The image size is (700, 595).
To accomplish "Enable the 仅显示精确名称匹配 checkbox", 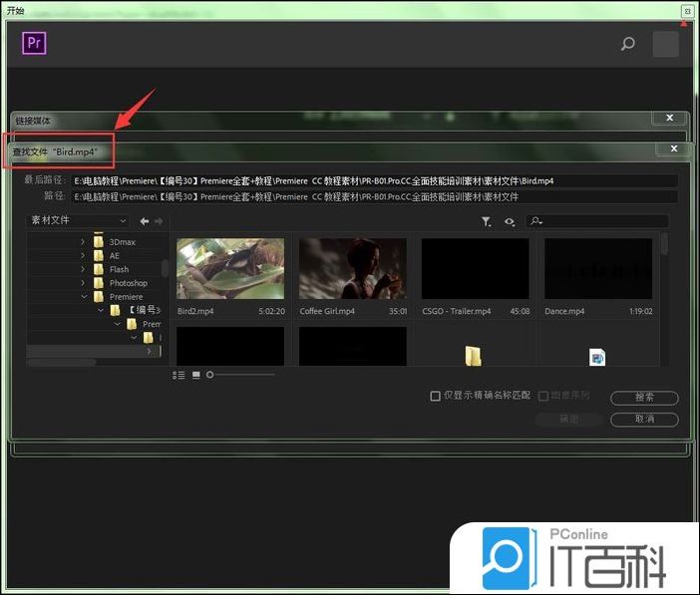I will click(x=435, y=397).
